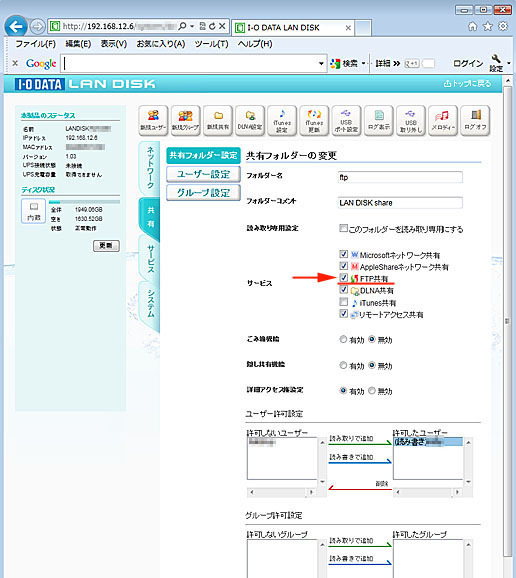Expand Google toolbar 詳細 » options
The width and height of the screenshot is (516, 578).
tap(388, 63)
